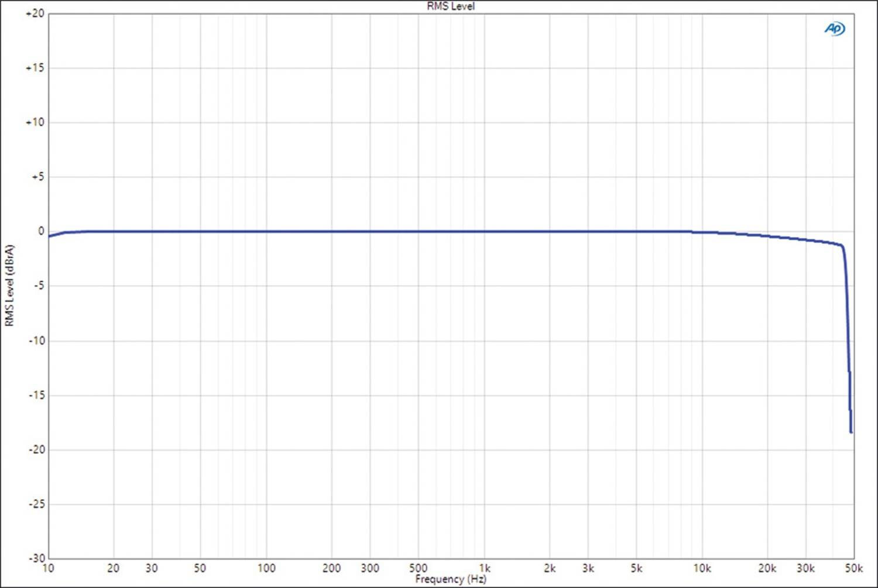Click the '20' frequency tick label

pos(114,568)
